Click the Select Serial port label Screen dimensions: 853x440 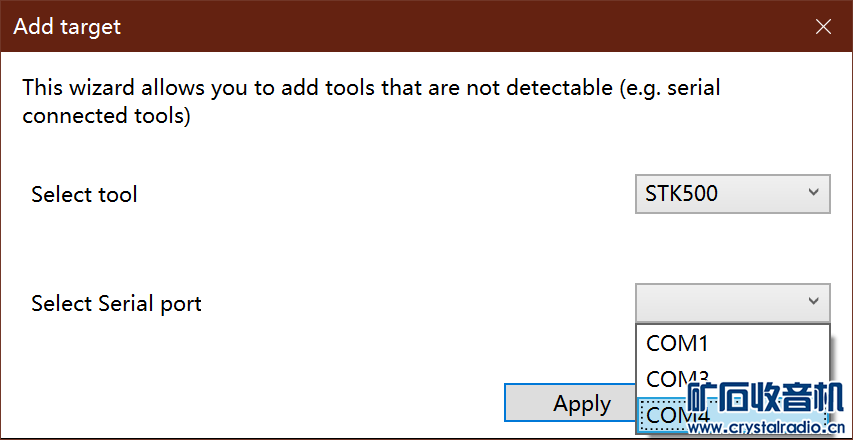(x=116, y=303)
